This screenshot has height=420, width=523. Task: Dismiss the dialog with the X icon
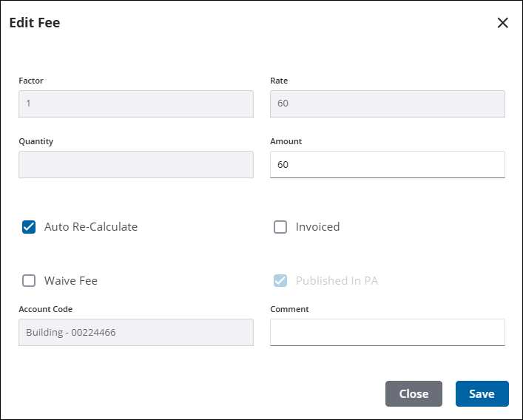503,23
